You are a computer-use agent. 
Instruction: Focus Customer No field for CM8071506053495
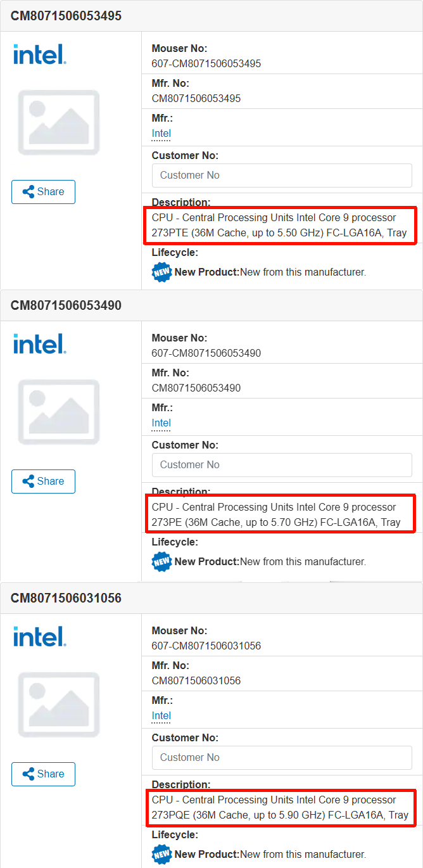click(x=282, y=176)
